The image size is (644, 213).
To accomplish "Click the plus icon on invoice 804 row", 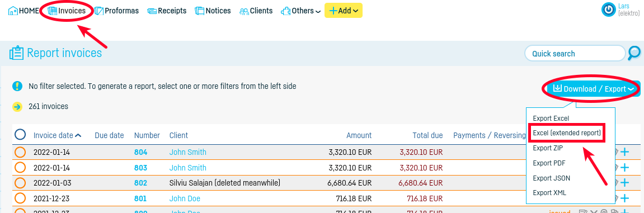I will pyautogui.click(x=624, y=152).
